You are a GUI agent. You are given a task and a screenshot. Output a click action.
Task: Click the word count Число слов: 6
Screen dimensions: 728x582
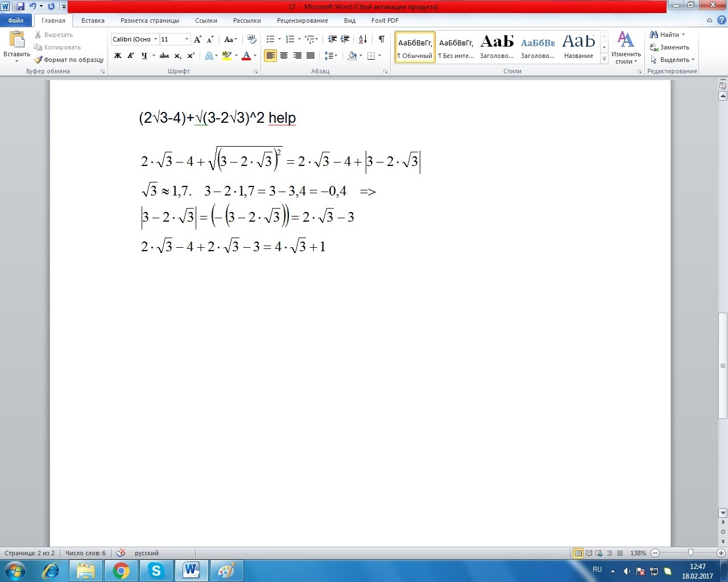pyautogui.click(x=85, y=553)
